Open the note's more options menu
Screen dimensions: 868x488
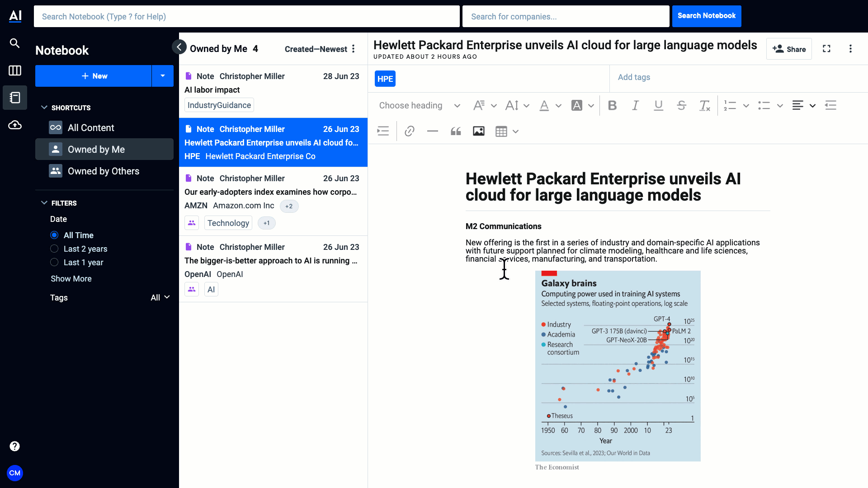click(x=850, y=49)
